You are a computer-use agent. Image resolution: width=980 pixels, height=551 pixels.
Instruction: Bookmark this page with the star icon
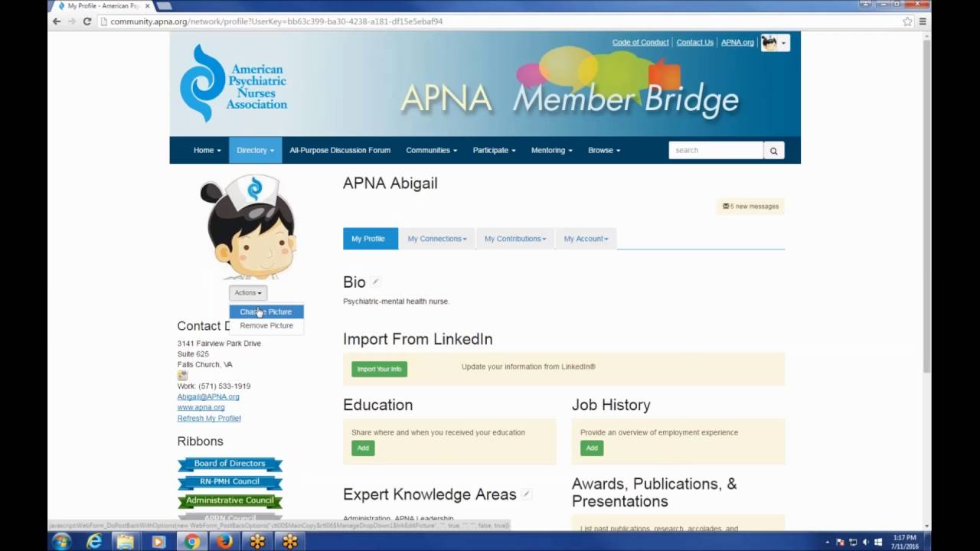[908, 21]
